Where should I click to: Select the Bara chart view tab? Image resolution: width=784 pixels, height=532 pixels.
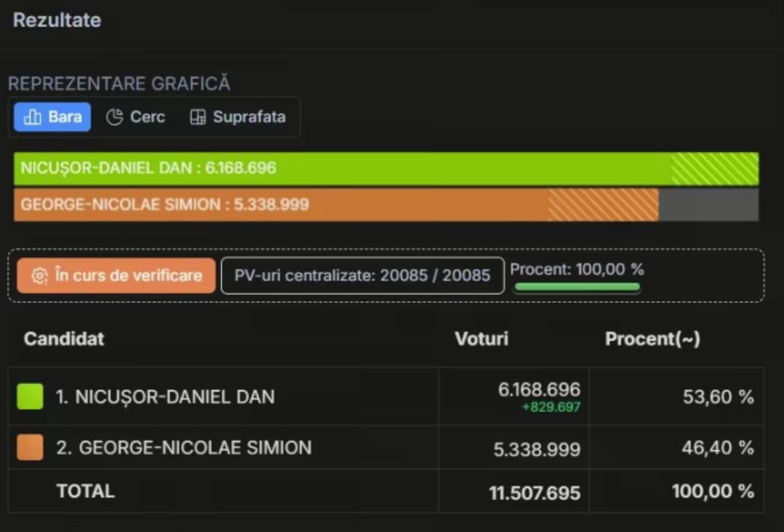(x=53, y=118)
